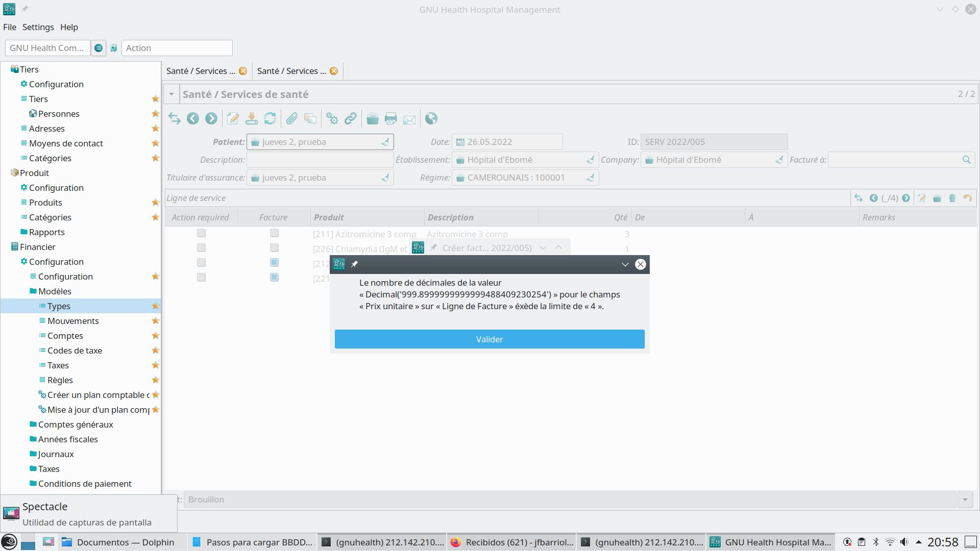980x551 pixels.
Task: Click the attachment paperclip toolbar icon
Action: click(291, 119)
